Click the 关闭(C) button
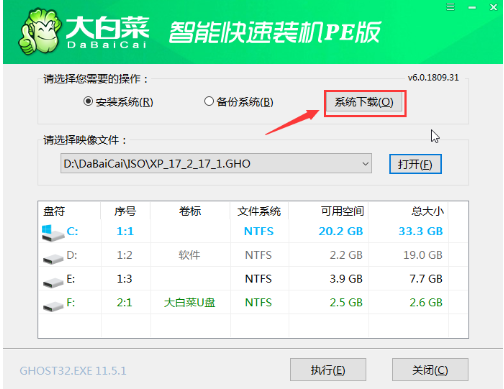The width and height of the screenshot is (504, 389). point(430,370)
